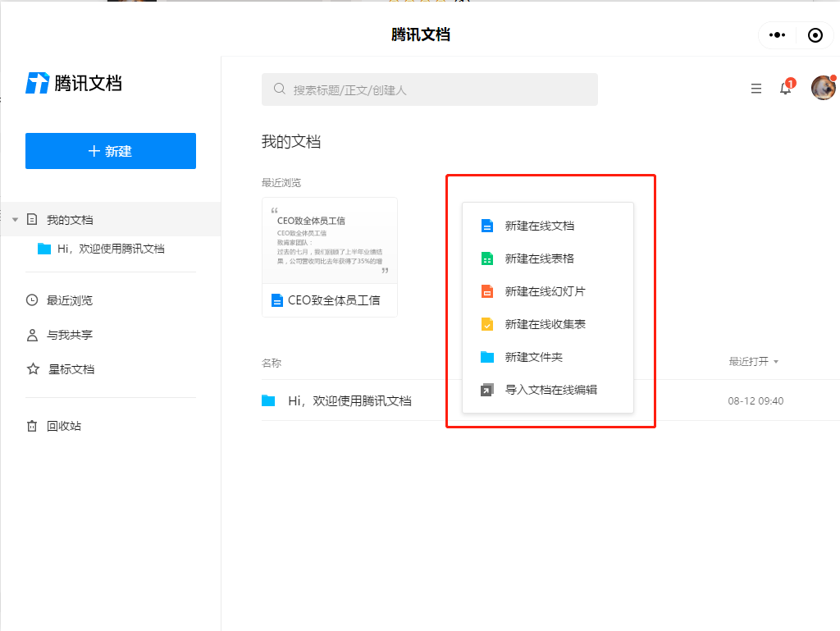The height and width of the screenshot is (631, 840).
Task: Open 与我共享 in the sidebar
Action: (x=69, y=335)
